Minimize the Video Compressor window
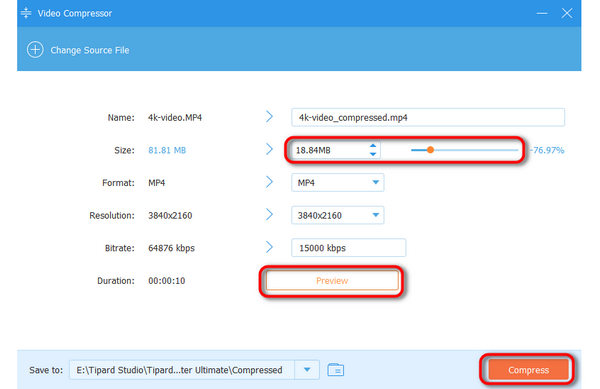 pyautogui.click(x=541, y=13)
